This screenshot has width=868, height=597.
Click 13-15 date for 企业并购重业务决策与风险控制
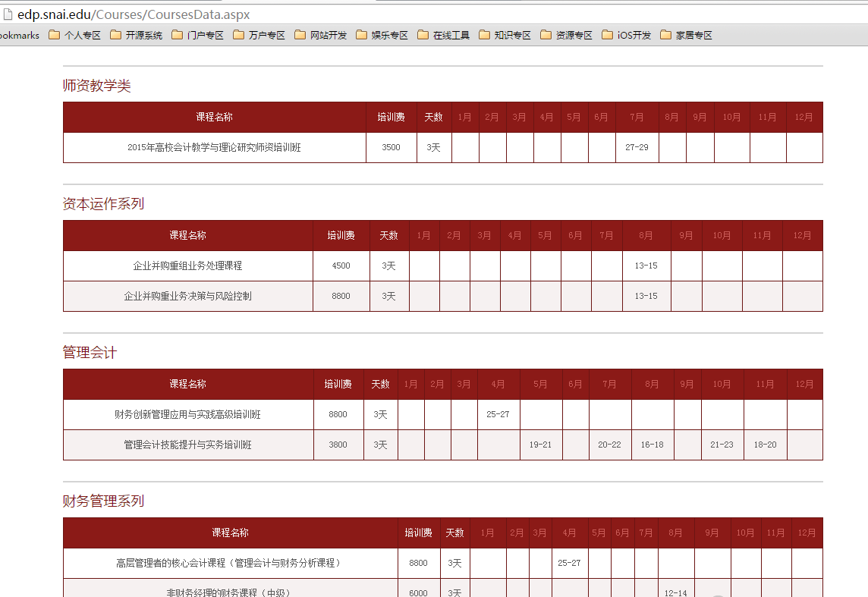click(646, 297)
